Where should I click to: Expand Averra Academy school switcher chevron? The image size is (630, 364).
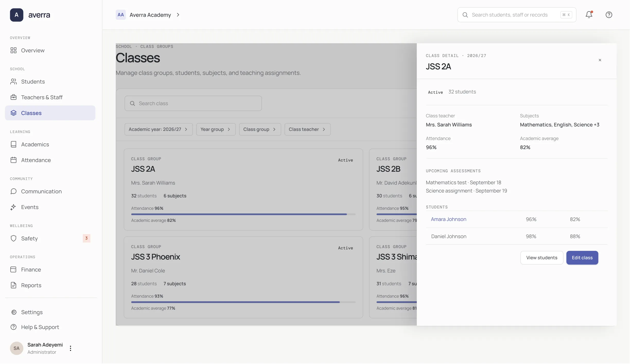(178, 15)
